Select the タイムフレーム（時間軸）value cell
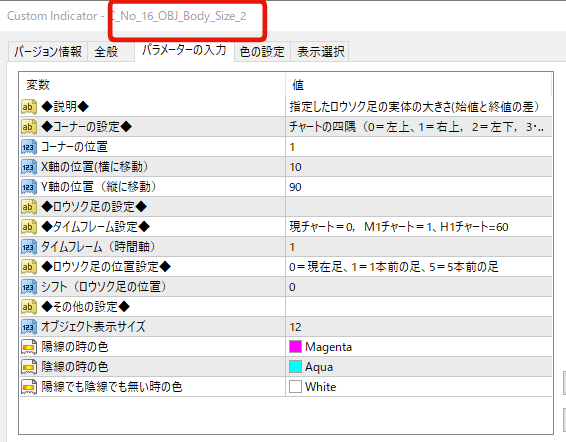Screen dimensions: 566x442 (x=419, y=247)
